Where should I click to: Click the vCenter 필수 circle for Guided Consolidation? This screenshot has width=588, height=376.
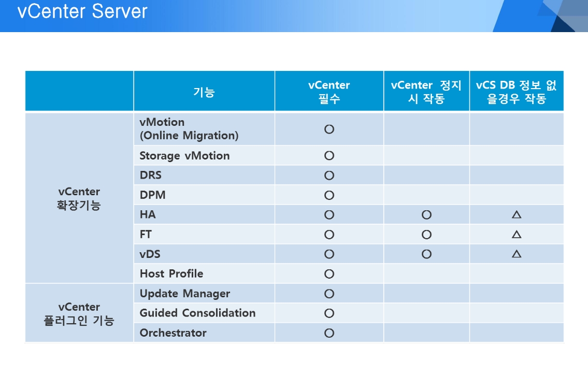(329, 313)
